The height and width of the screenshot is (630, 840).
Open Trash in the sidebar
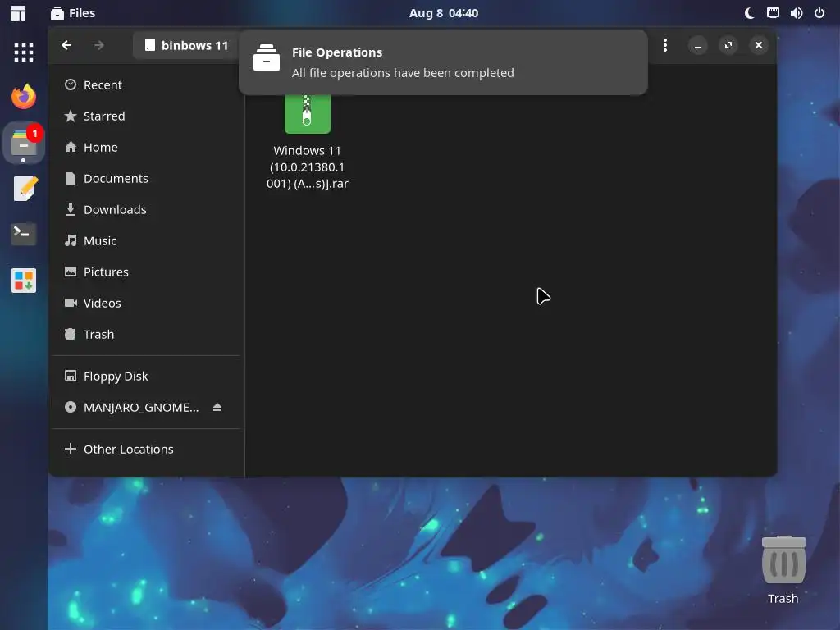(146, 335)
